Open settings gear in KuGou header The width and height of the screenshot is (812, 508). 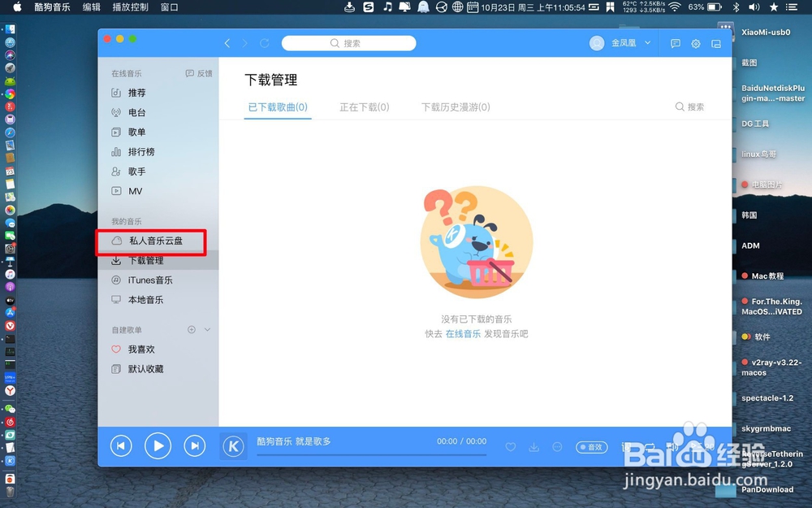point(696,44)
